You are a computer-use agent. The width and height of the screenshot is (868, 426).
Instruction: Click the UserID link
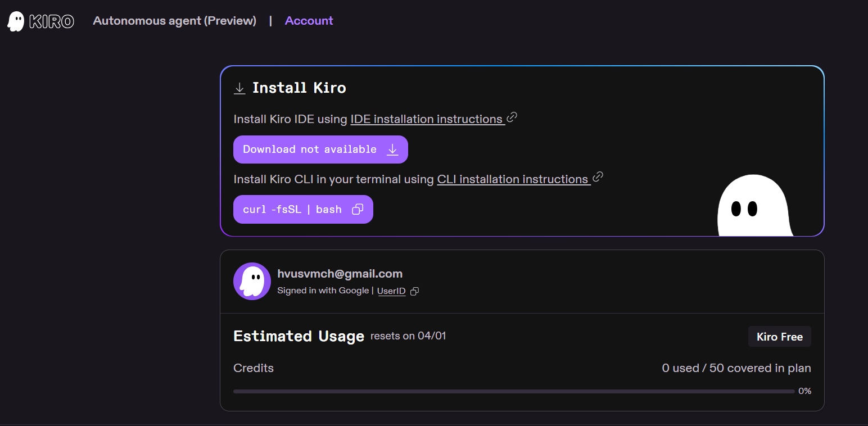click(x=391, y=291)
